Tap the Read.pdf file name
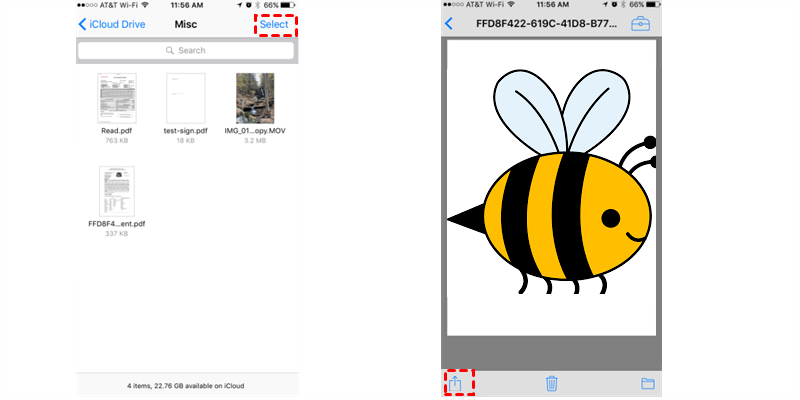 117,131
